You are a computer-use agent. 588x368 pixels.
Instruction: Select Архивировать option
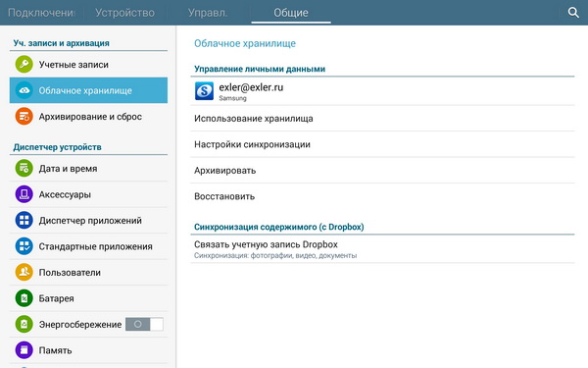tap(382, 171)
